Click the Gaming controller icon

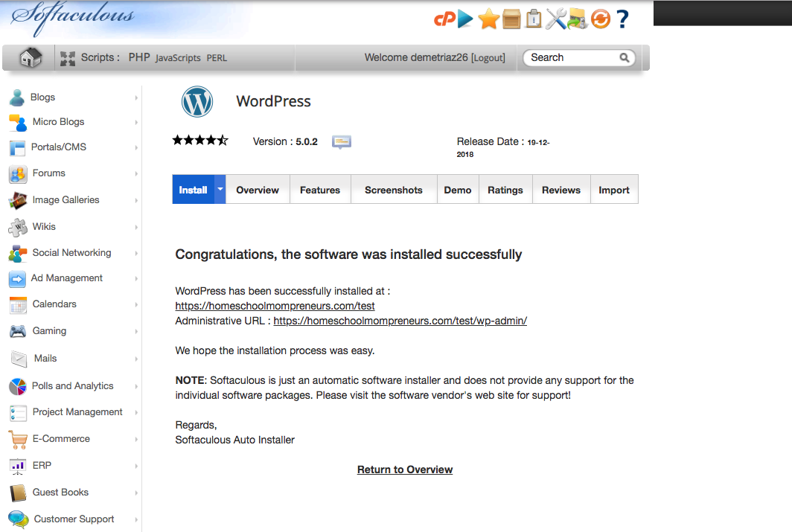tap(18, 331)
